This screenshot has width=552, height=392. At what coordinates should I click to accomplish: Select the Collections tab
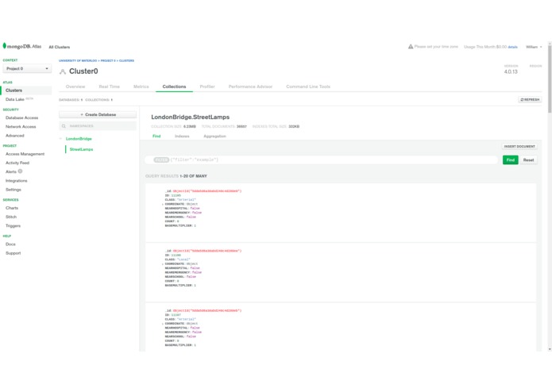174,86
